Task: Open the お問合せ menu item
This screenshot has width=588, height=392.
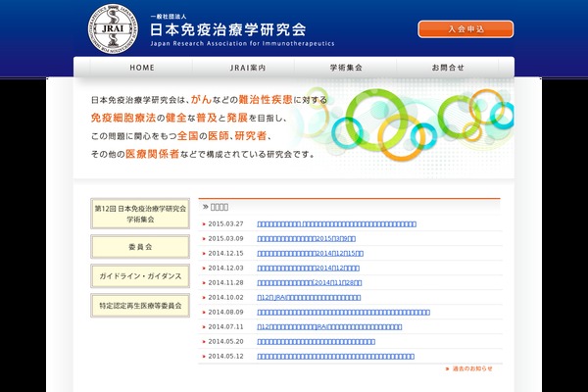Action: click(x=448, y=68)
